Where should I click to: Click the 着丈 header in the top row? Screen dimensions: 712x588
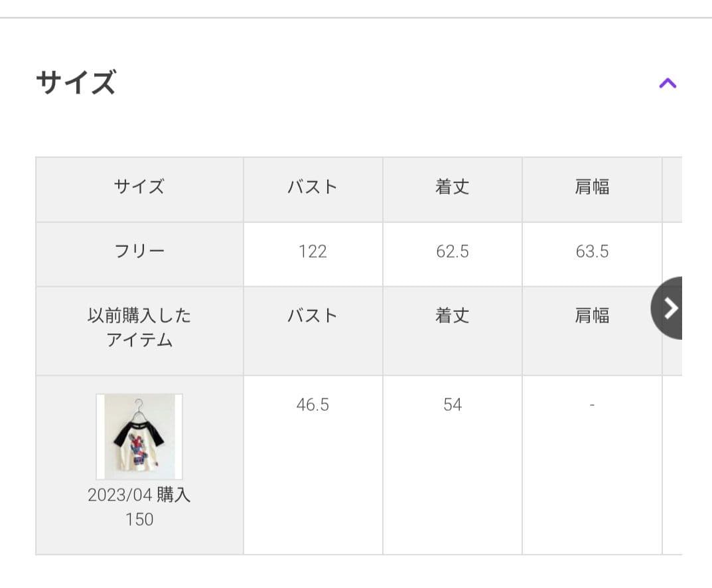click(x=452, y=187)
